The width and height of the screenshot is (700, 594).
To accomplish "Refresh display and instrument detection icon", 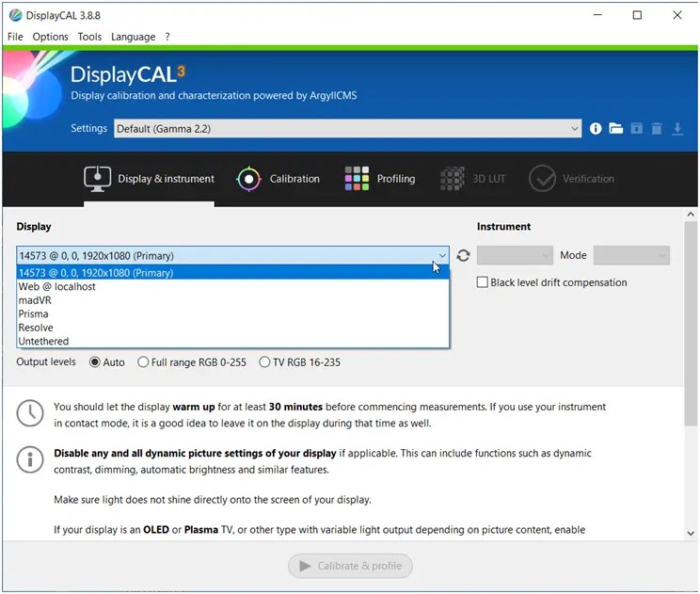I will [463, 255].
